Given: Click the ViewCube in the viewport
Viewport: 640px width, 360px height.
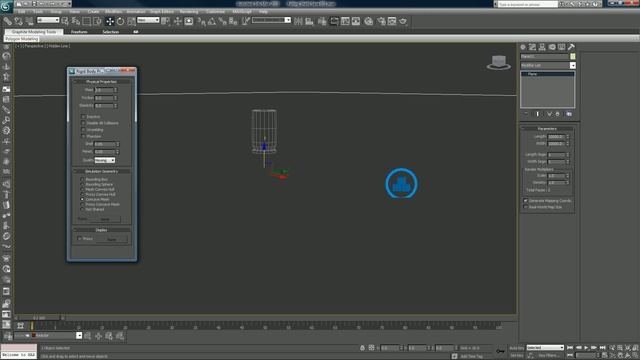Looking at the screenshot, I should pos(499,62).
